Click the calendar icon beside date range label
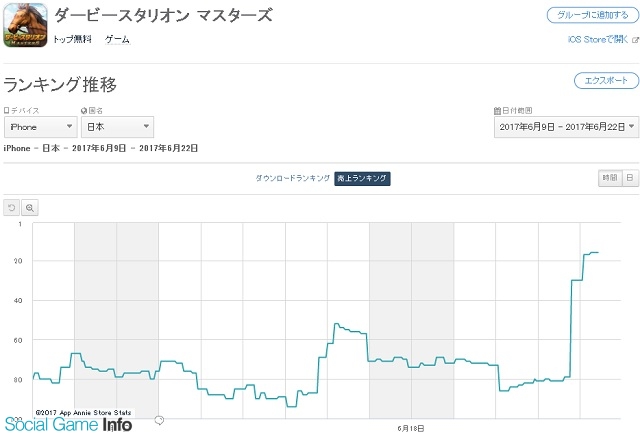 497,111
